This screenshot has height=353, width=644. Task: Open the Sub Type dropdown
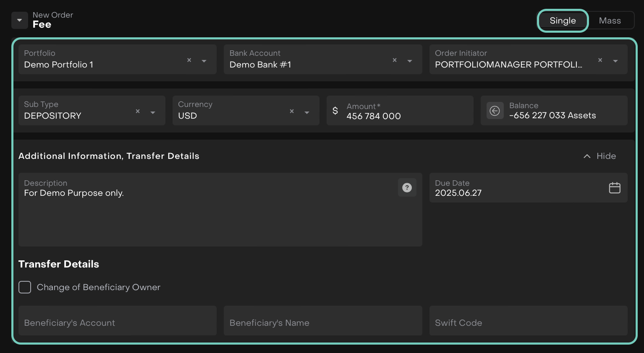point(153,112)
